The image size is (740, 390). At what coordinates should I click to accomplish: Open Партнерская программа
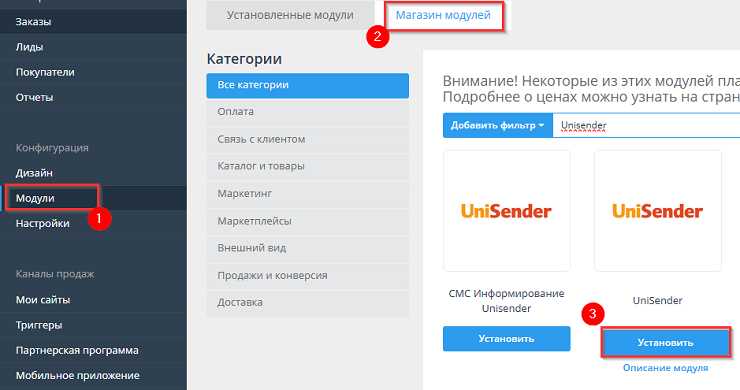(93, 350)
